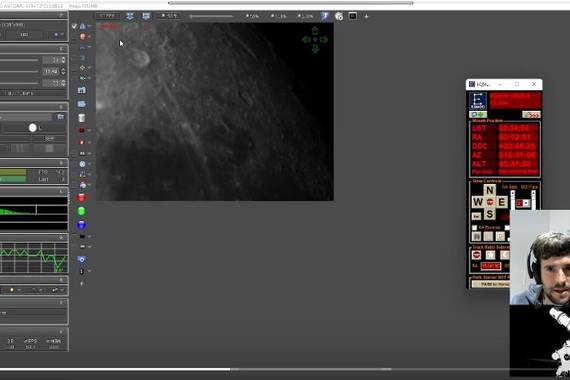Viewport: 570px width, 380px height.
Task: Click the green up arrow over preview
Action: [315, 31]
